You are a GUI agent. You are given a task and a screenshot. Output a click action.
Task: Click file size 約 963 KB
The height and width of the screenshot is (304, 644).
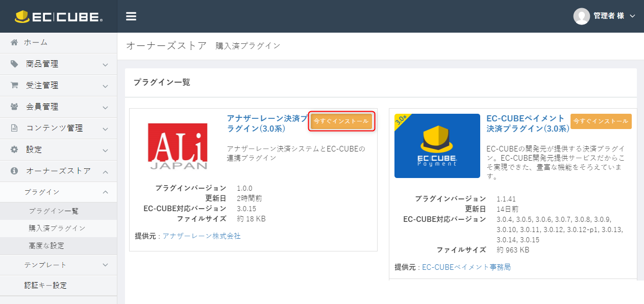pyautogui.click(x=513, y=250)
